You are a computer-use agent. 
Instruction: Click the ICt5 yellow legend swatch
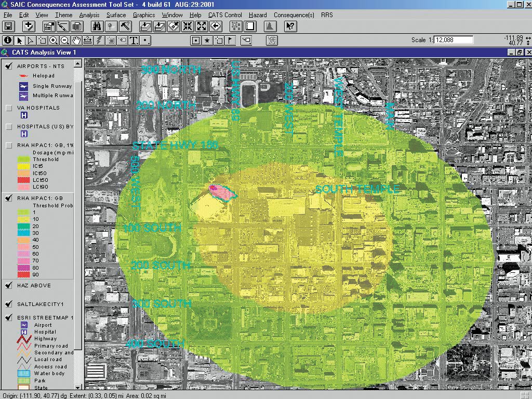(23, 166)
